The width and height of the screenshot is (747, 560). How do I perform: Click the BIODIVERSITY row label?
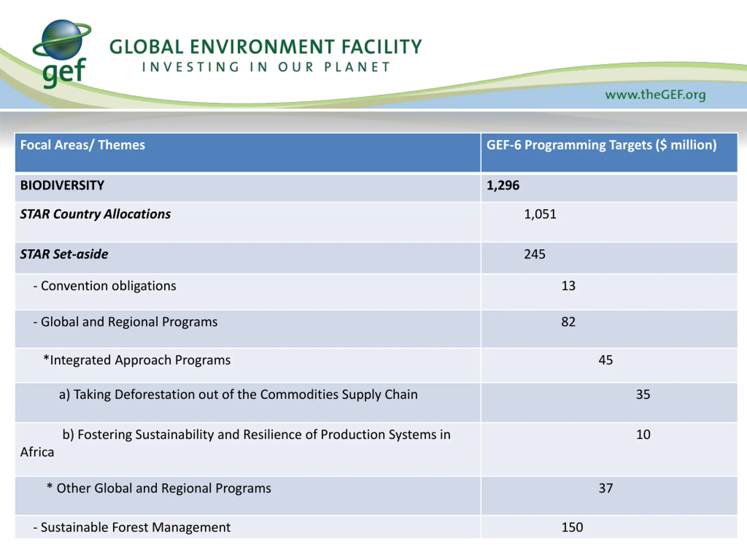tap(62, 185)
